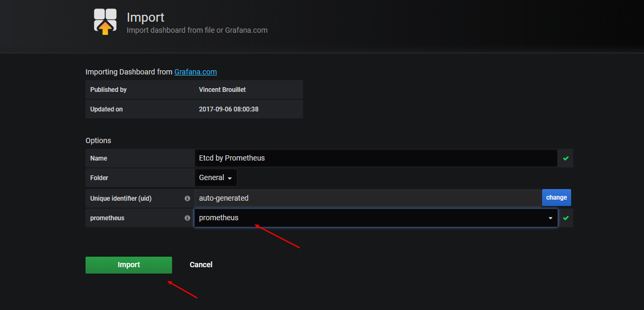
Task: Click the updated date 2017-09-06 08:00:38
Action: pyautogui.click(x=229, y=109)
